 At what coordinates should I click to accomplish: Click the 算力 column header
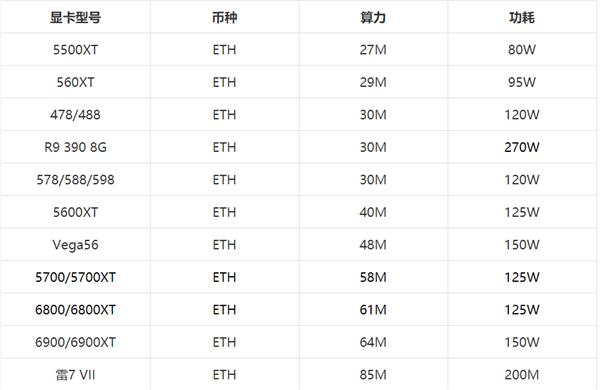(x=373, y=18)
